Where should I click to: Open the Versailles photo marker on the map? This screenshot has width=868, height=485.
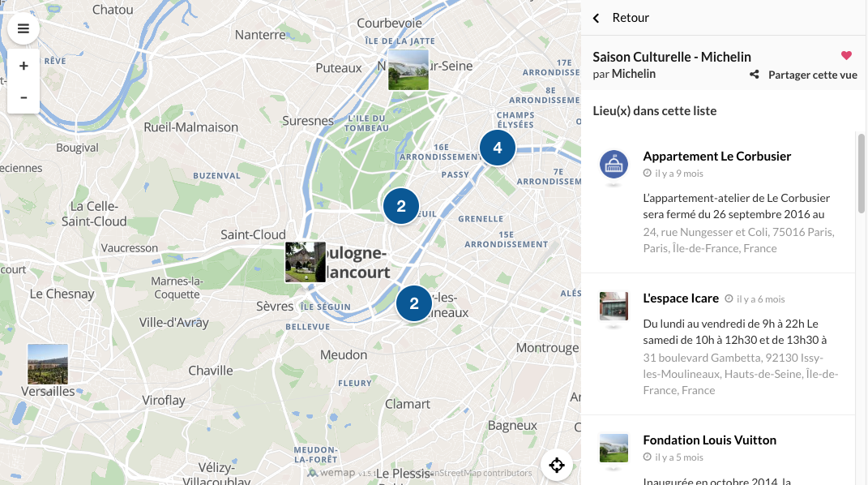tap(48, 364)
